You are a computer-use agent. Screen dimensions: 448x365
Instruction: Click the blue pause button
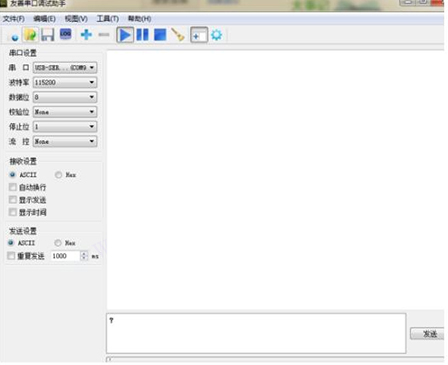tap(143, 35)
